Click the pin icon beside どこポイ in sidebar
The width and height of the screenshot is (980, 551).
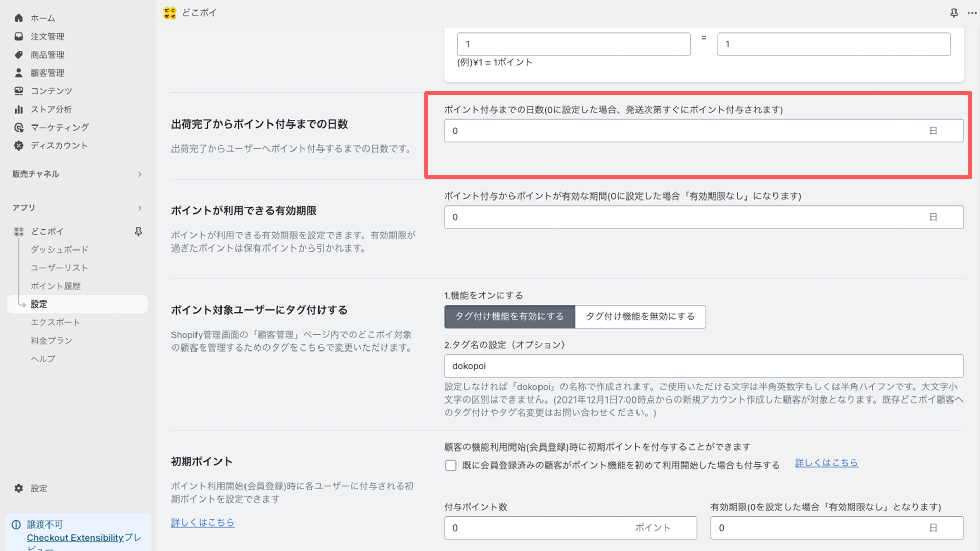(x=138, y=232)
